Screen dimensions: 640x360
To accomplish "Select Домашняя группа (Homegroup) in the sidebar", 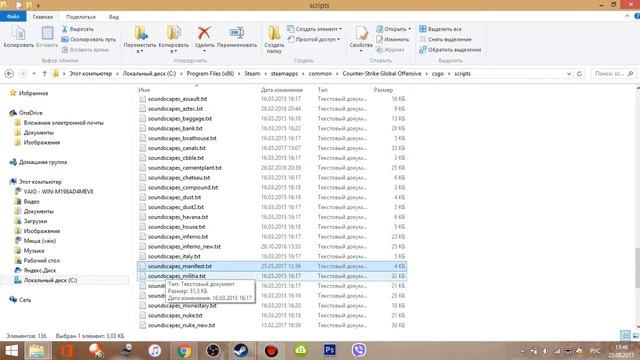I will point(42,162).
